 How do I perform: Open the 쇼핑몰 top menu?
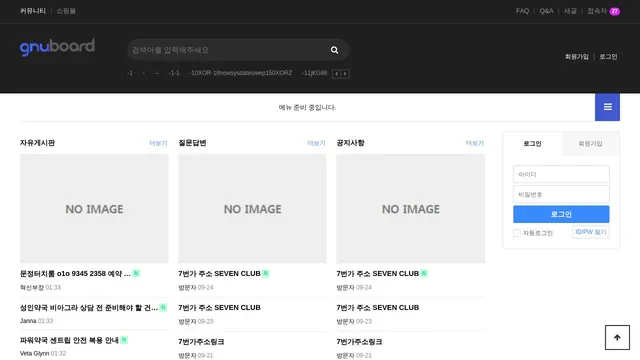(x=66, y=11)
